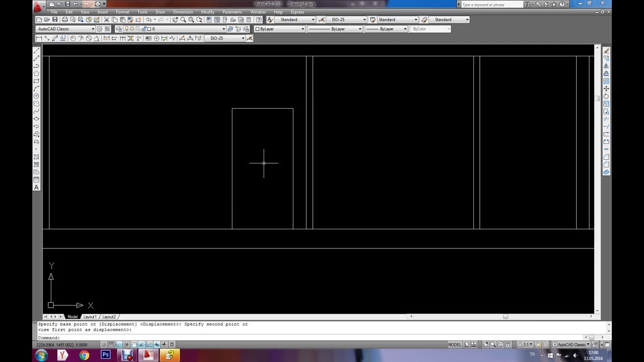Open the Express menu
Viewport: 644px width, 362px height.
click(297, 12)
